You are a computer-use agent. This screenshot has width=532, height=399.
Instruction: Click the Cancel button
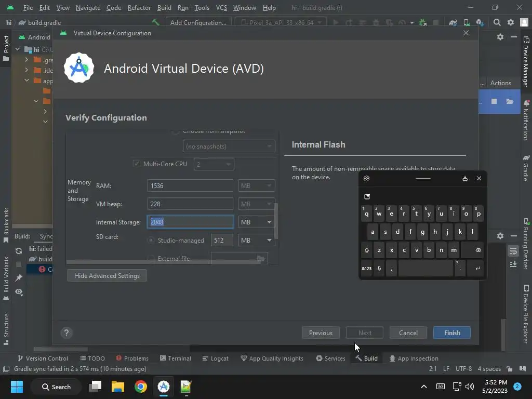coord(408,333)
